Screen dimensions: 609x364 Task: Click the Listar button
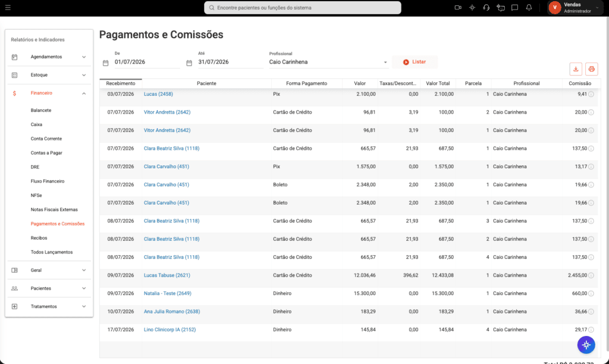415,62
